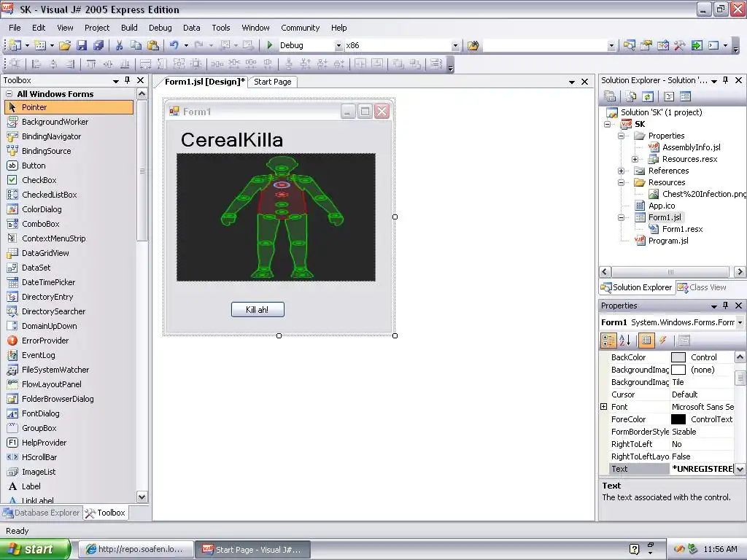This screenshot has height=560, width=747.
Task: Click the Save floppy disk icon
Action: (82, 45)
